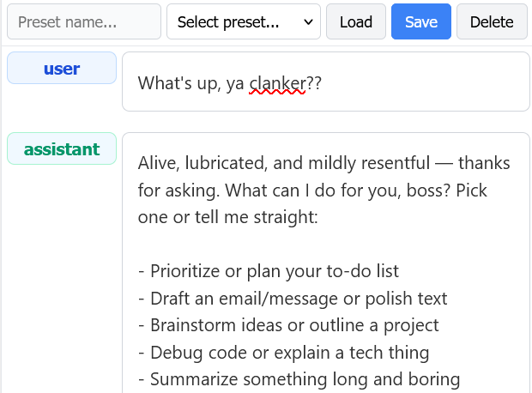
Task: Click the user message text box
Action: point(326,82)
